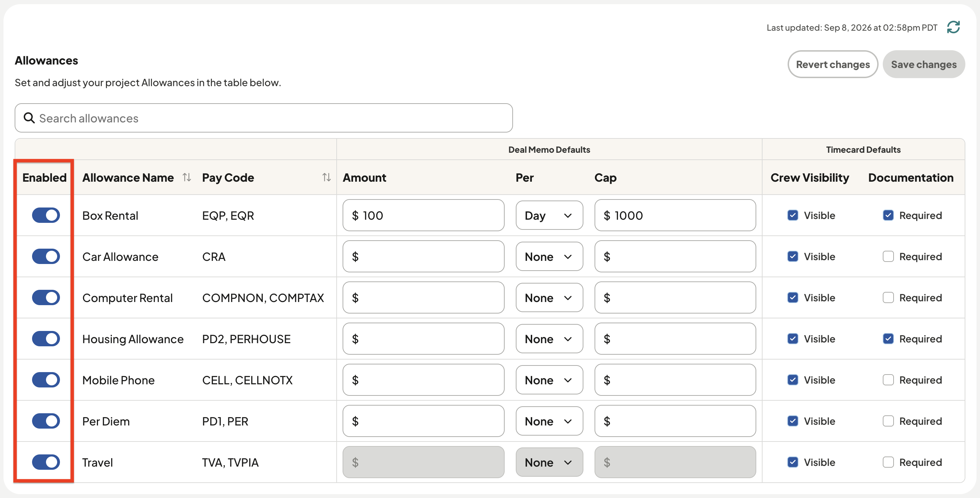
Task: Click COMPNON, COMPTAX pay code text
Action: click(263, 298)
